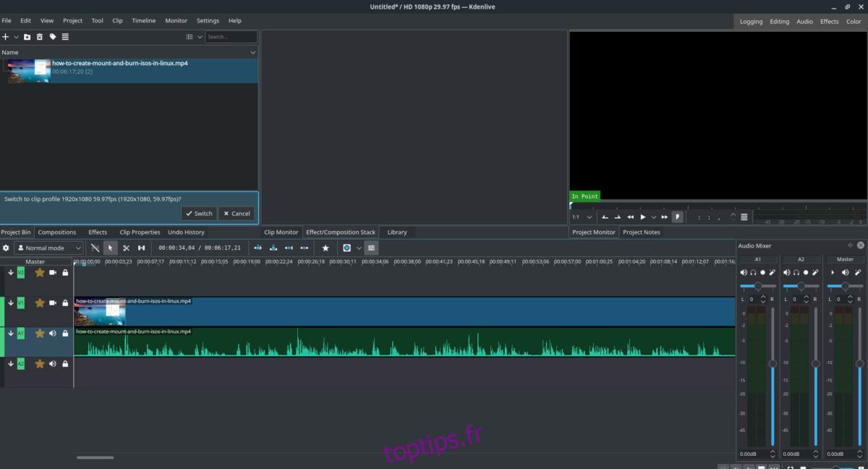
Task: Open the Project Bin hamburger menu
Action: pos(65,37)
